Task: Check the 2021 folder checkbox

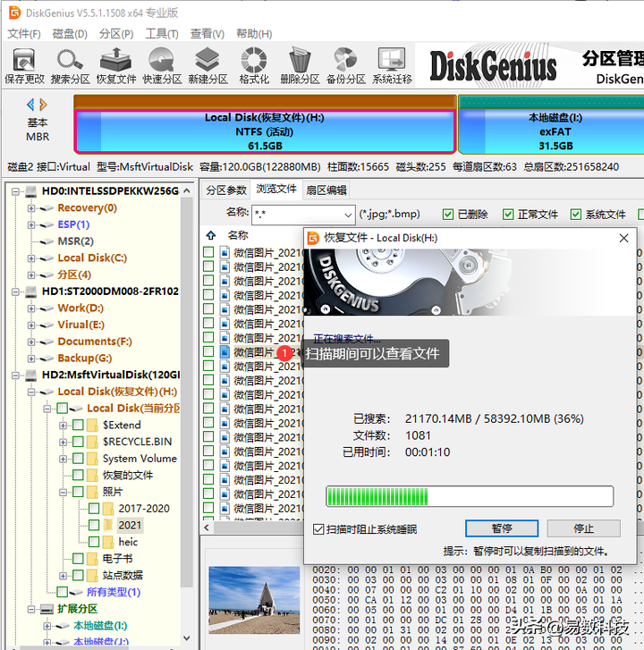Action: tap(94, 525)
